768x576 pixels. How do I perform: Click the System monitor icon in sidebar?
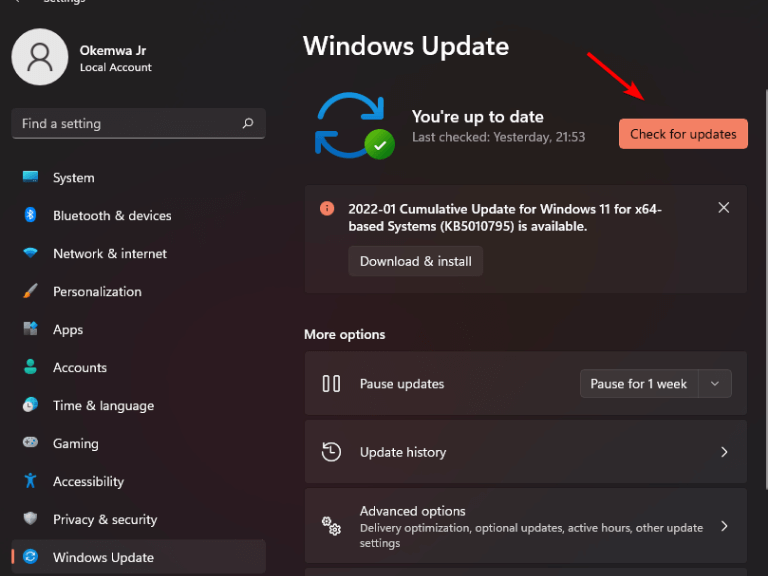(x=30, y=177)
